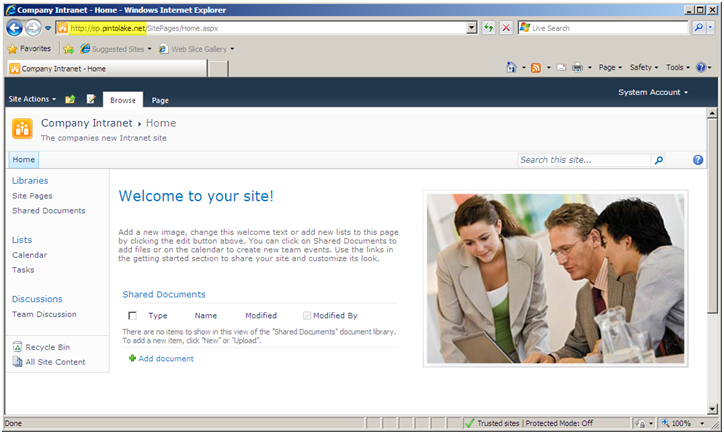This screenshot has height=434, width=724.
Task: Tick the select-all checkbox in Shared Documents
Action: [133, 315]
